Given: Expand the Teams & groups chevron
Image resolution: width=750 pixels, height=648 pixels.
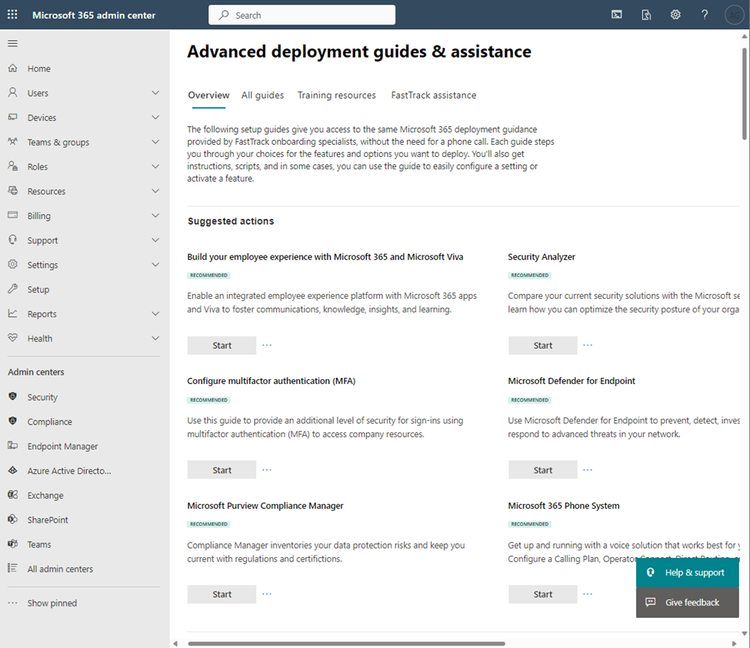Looking at the screenshot, I should [155, 142].
